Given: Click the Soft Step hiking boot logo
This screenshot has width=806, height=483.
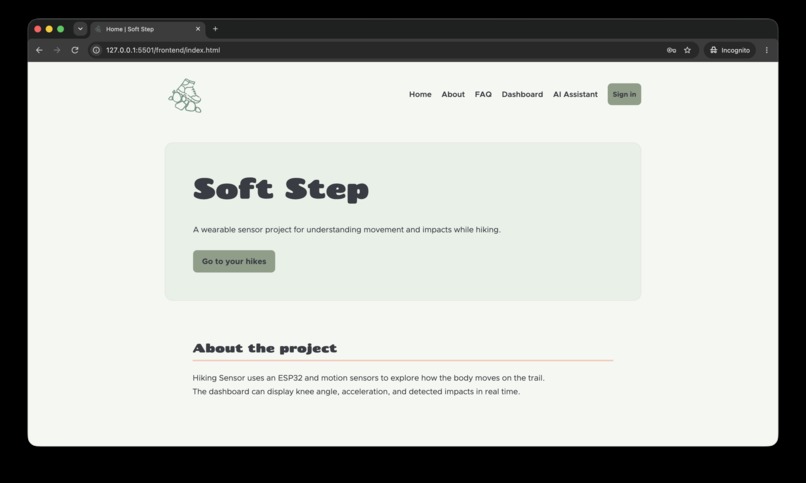Looking at the screenshot, I should (185, 96).
